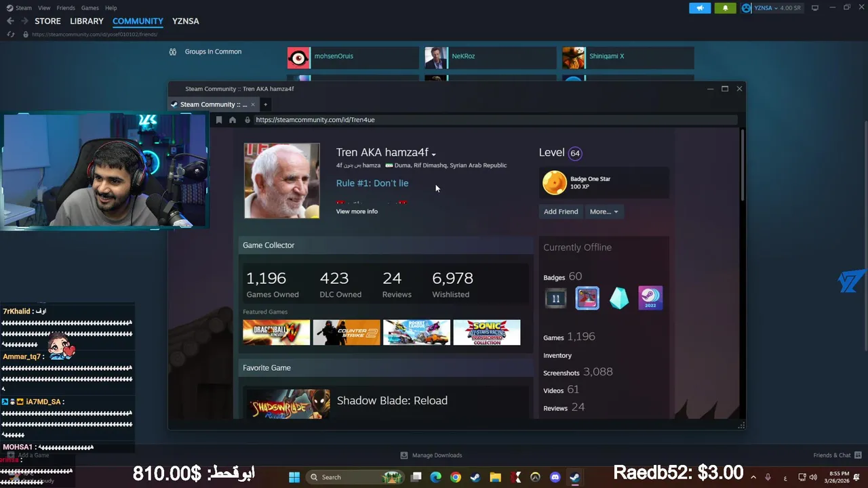The height and width of the screenshot is (488, 868).
Task: View the pink framed trading card badge
Action: click(x=587, y=298)
